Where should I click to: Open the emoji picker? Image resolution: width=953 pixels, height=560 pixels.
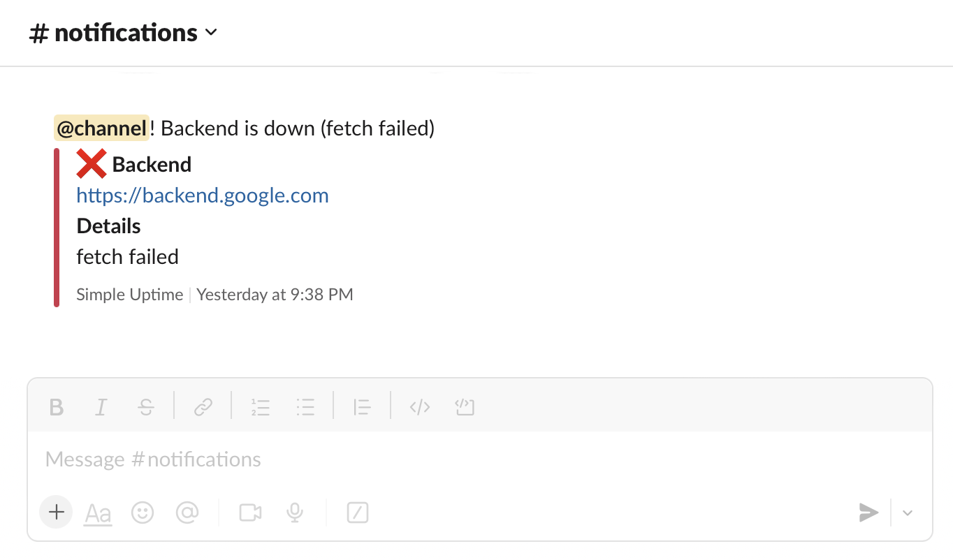point(143,513)
